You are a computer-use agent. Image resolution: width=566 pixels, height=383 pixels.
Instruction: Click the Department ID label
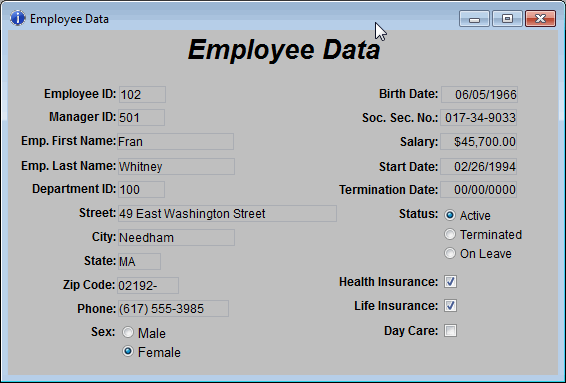point(74,189)
